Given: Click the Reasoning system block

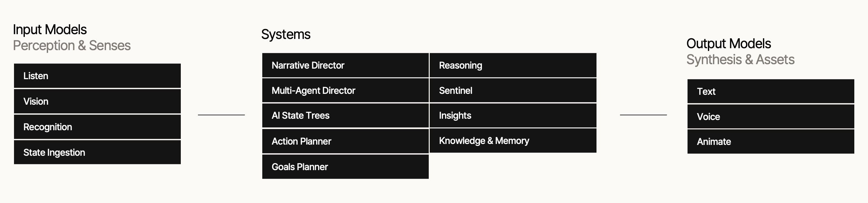Looking at the screenshot, I should 512,65.
